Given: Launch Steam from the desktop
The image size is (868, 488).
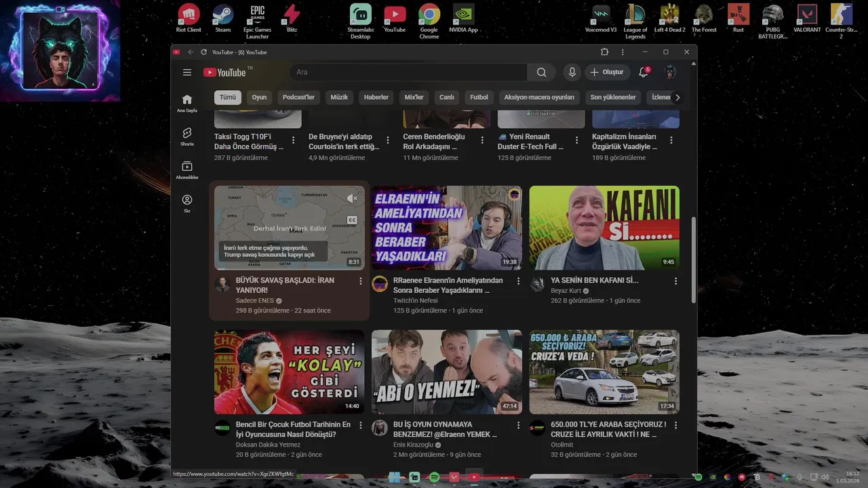Looking at the screenshot, I should pyautogui.click(x=222, y=18).
